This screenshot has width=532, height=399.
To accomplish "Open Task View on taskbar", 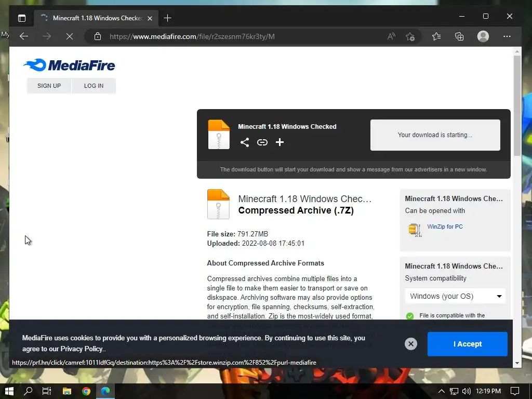I will click(46, 391).
